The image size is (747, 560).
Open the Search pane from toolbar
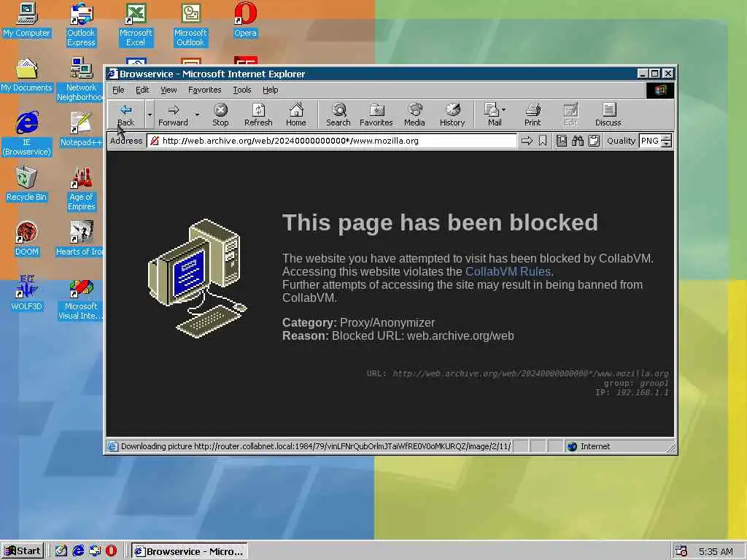pos(338,114)
